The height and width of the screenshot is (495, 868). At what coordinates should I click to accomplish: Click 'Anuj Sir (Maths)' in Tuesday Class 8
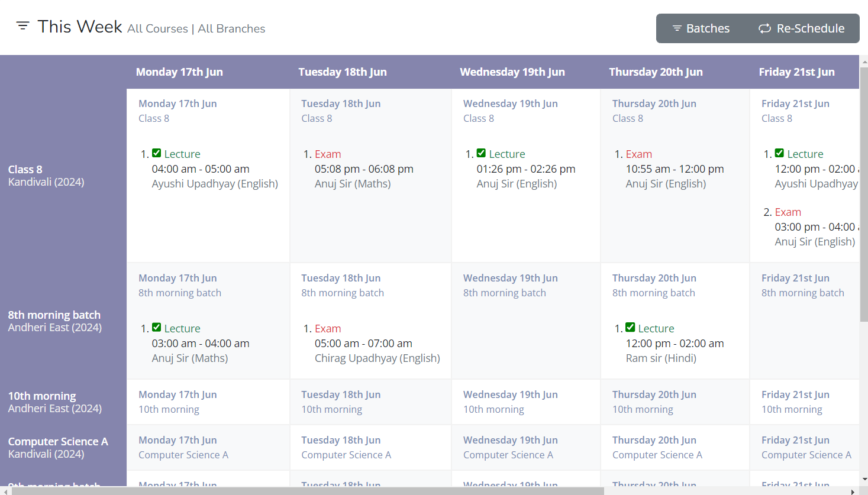pyautogui.click(x=353, y=184)
